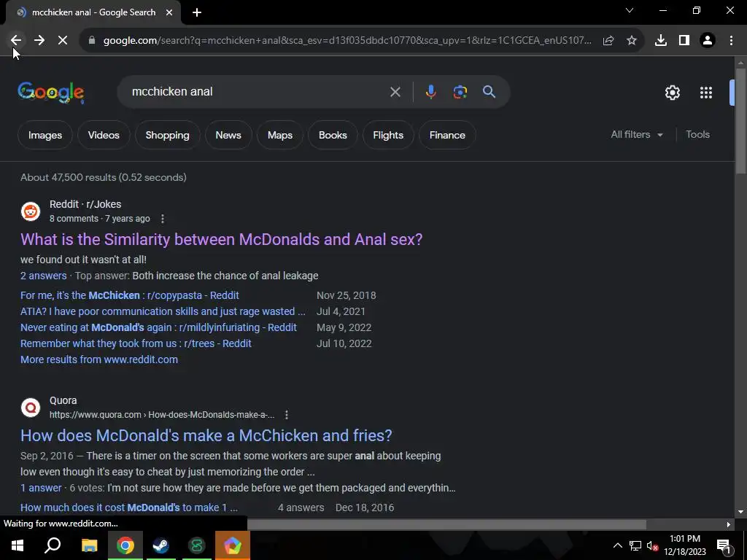Click into the Google search input field
The height and width of the screenshot is (560, 747).
coord(258,92)
